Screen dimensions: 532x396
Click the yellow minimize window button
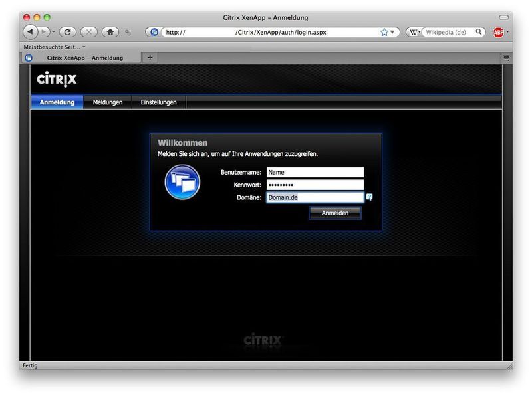[x=37, y=17]
